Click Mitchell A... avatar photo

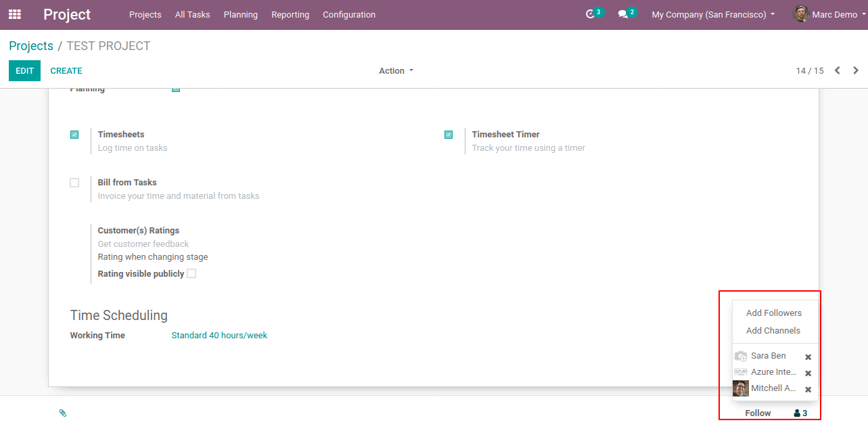click(x=741, y=388)
